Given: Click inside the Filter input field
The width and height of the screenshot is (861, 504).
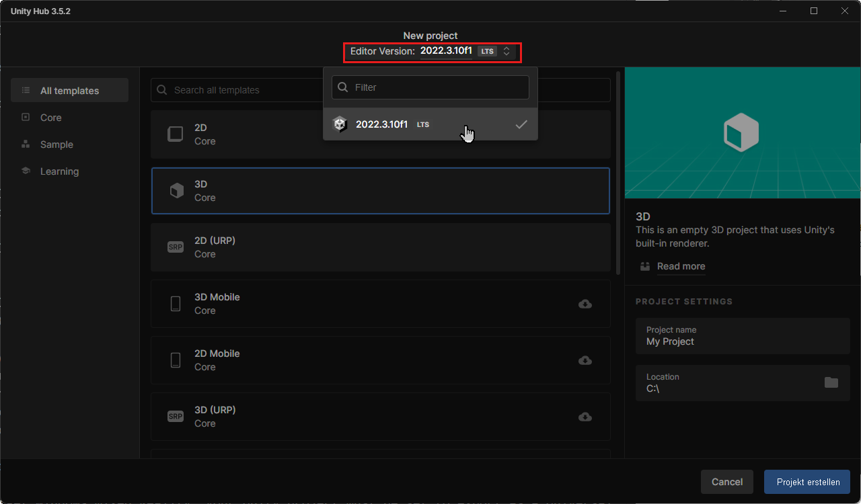Looking at the screenshot, I should [430, 87].
